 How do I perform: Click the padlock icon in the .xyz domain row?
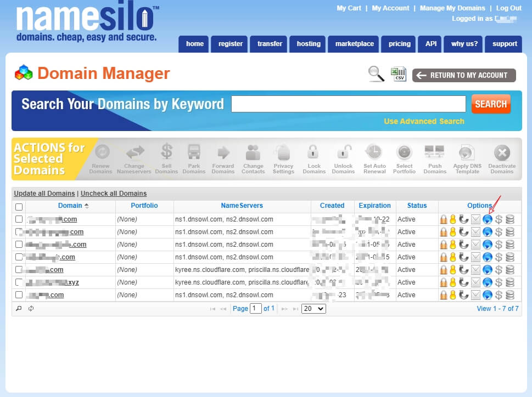(x=444, y=282)
